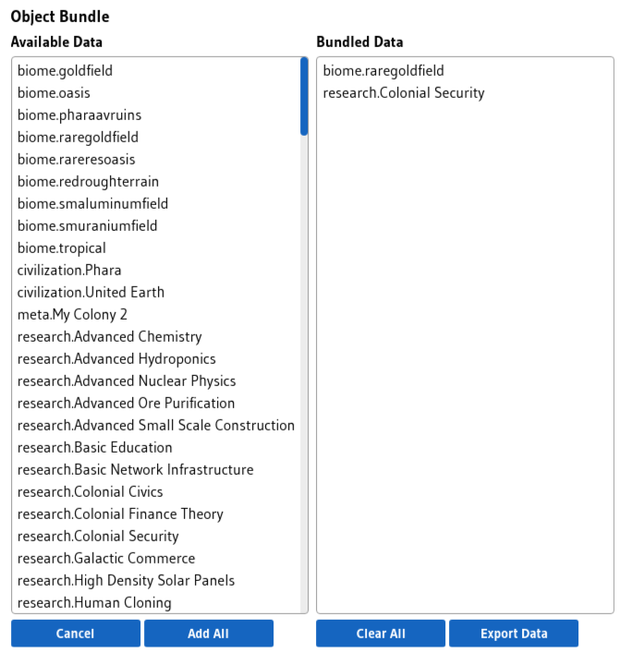Choose biome.pharaavruins from the list

(156, 115)
